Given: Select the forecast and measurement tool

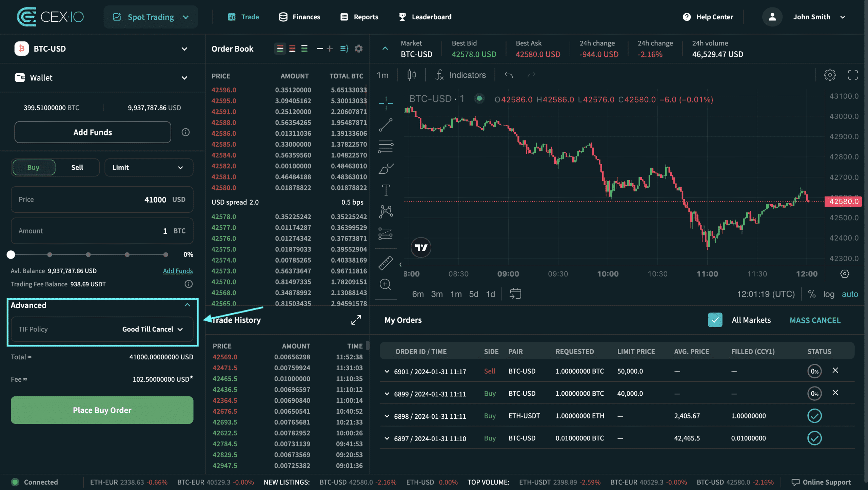Looking at the screenshot, I should coord(386,233).
